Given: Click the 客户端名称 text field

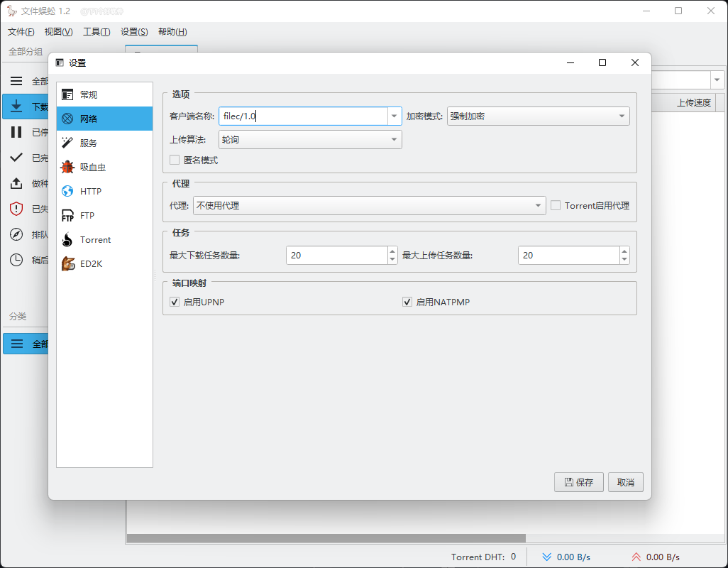Looking at the screenshot, I should 303,116.
